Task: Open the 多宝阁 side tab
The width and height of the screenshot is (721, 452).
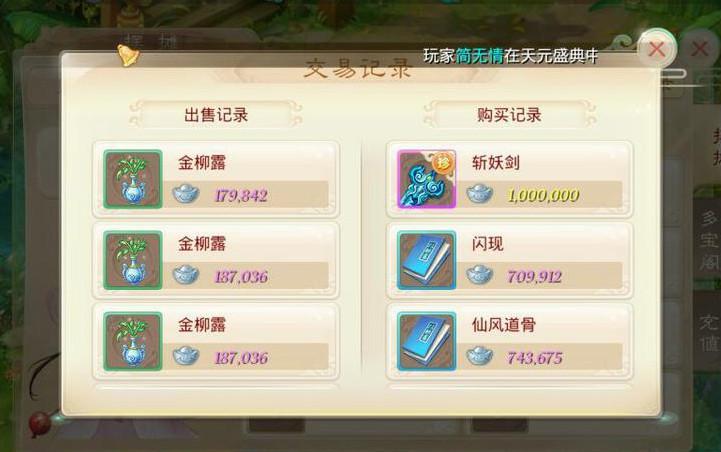Action: click(x=709, y=239)
